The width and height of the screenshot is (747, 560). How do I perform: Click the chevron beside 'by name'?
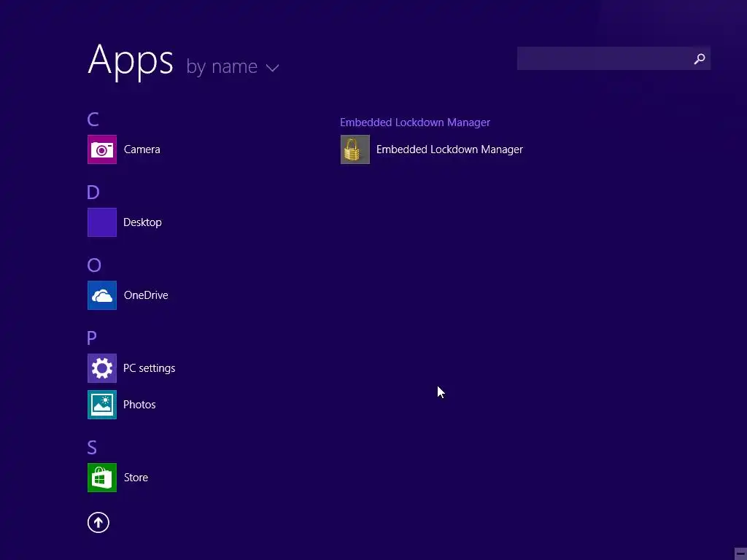[x=273, y=69]
